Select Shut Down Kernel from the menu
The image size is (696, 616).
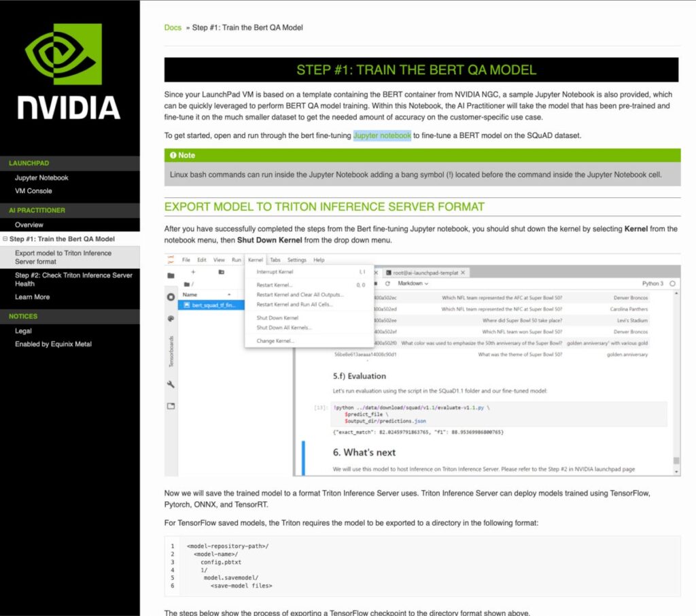coord(277,318)
